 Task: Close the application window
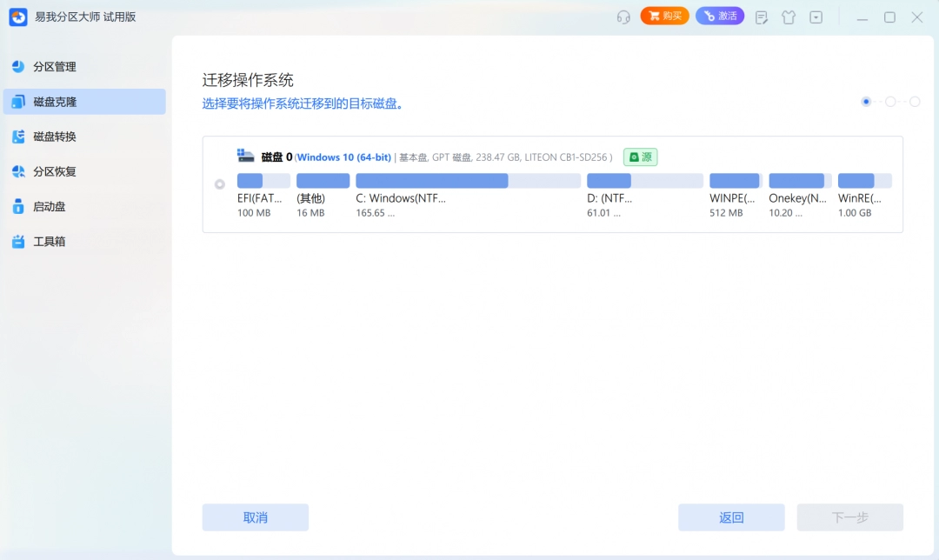[x=917, y=17]
